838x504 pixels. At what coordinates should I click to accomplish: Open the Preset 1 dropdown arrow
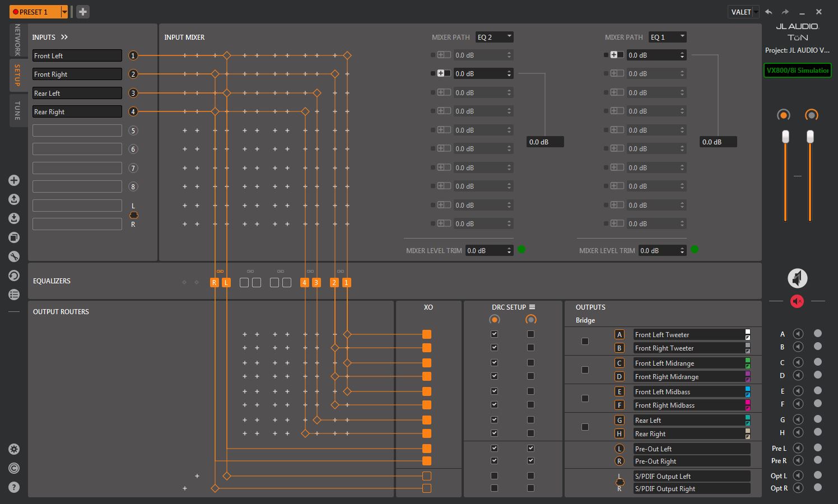[64, 12]
